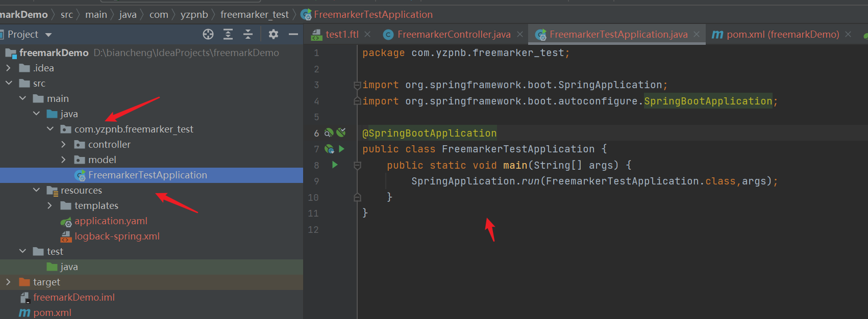Click the @SpringBootApplication annotation in code

coord(429,133)
